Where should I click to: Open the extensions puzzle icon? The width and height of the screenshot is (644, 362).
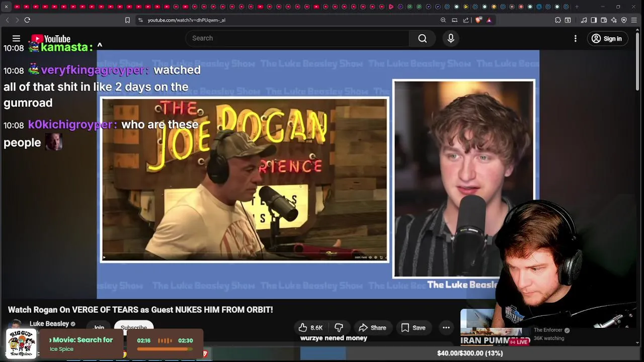(x=558, y=20)
